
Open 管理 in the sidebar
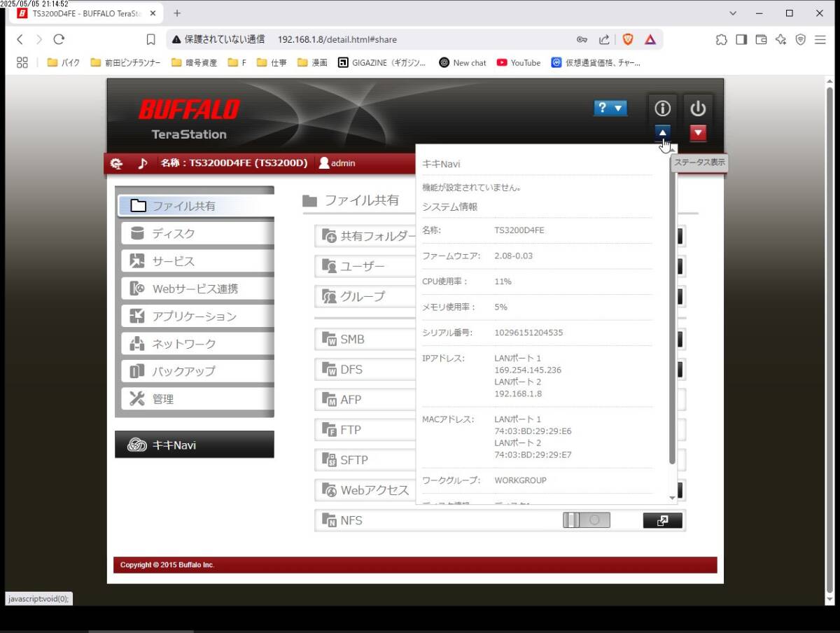(x=197, y=399)
